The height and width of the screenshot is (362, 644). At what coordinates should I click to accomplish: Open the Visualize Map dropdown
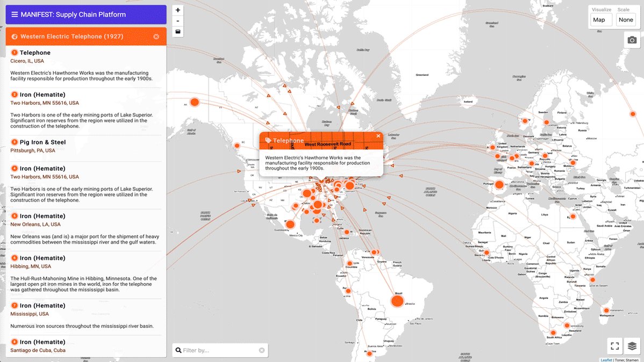(x=602, y=20)
